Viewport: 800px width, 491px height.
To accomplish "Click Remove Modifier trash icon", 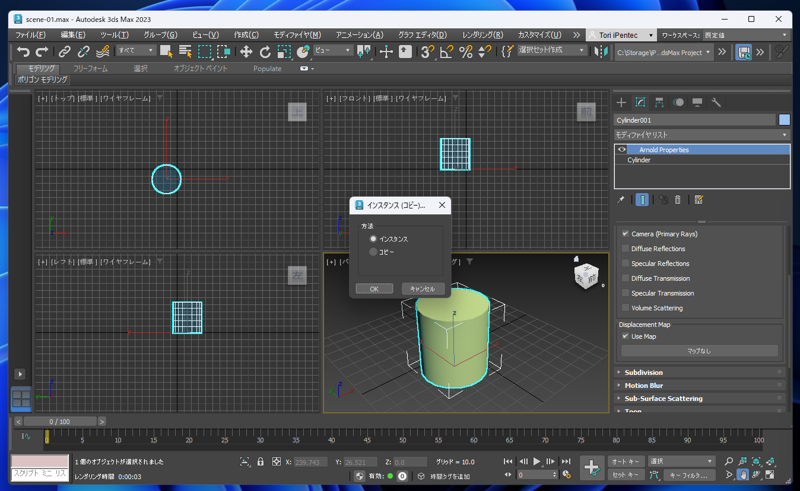I will tap(678, 200).
